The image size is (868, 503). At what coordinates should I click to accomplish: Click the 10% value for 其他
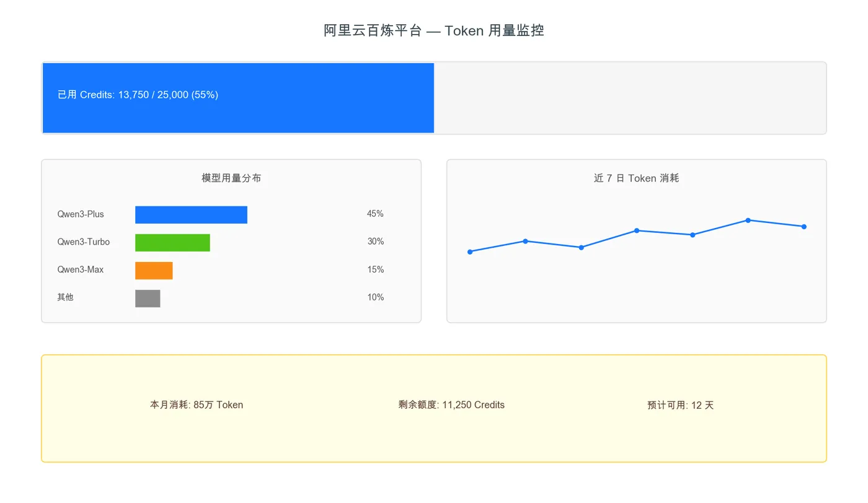[x=376, y=297]
